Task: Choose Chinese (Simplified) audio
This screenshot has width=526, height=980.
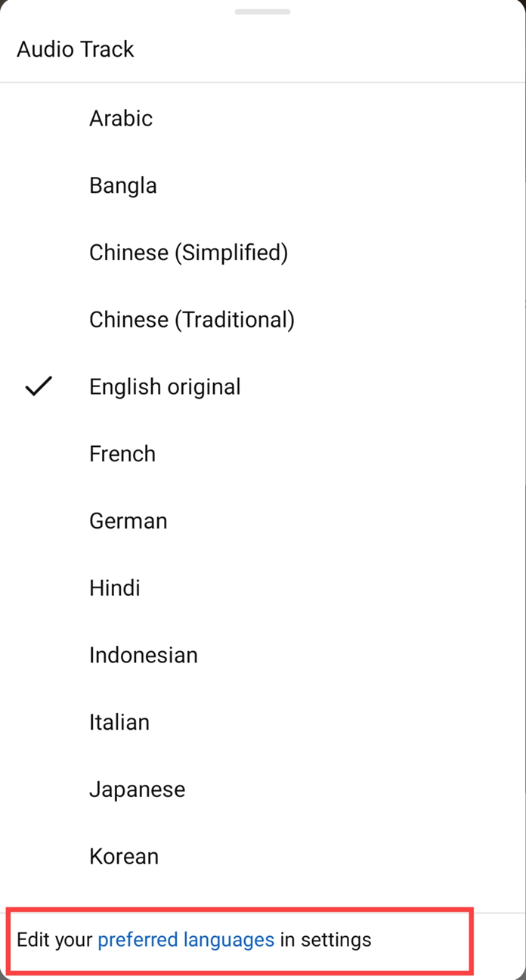Action: pos(188,252)
